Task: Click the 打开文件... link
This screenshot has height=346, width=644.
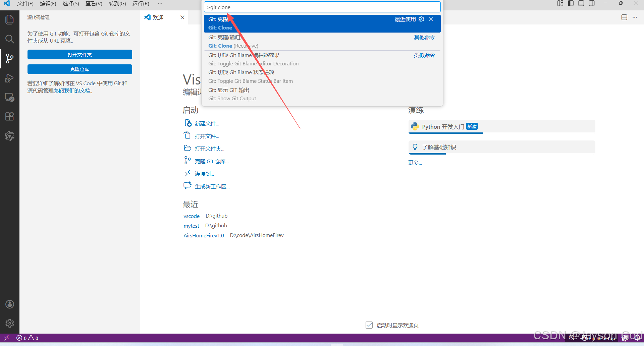Action: click(207, 136)
